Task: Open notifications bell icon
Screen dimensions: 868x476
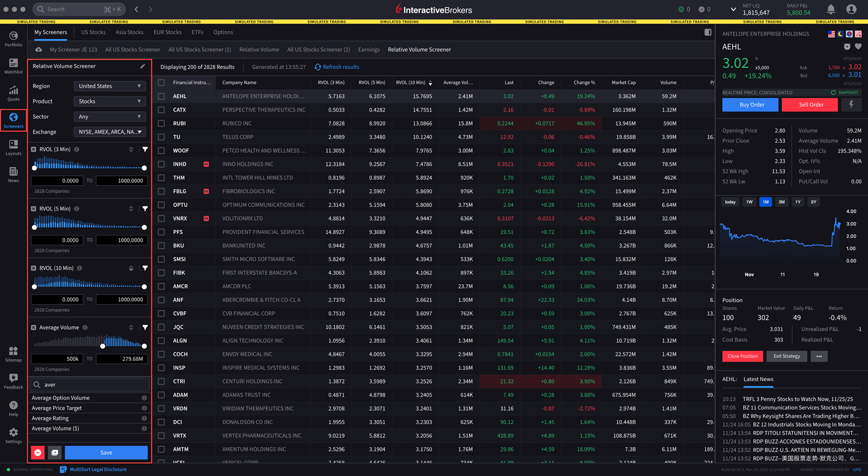Action: click(x=830, y=9)
